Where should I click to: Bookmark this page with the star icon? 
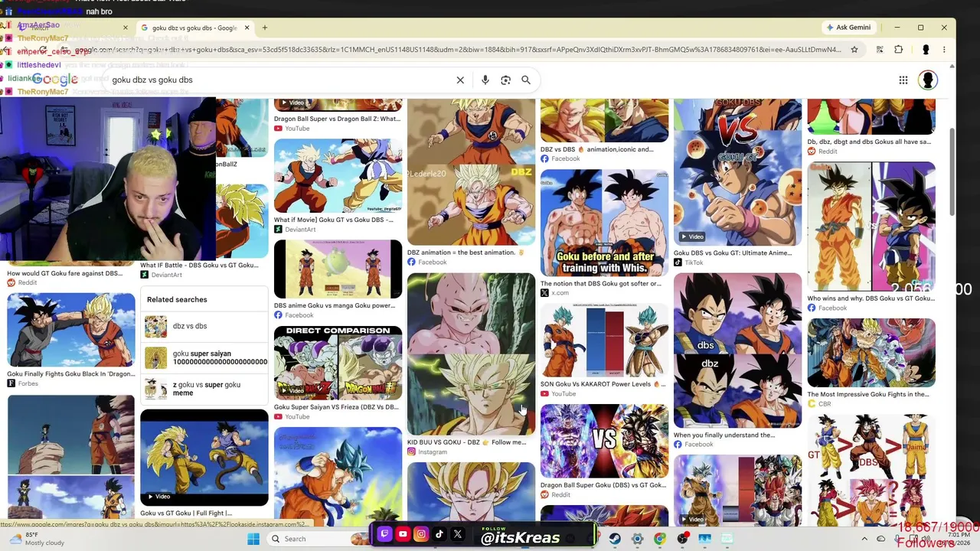[854, 50]
